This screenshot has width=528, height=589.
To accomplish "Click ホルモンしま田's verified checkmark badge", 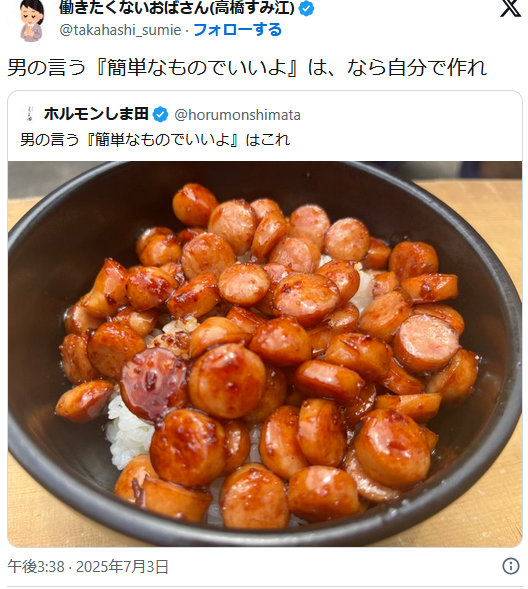I will click(x=160, y=115).
